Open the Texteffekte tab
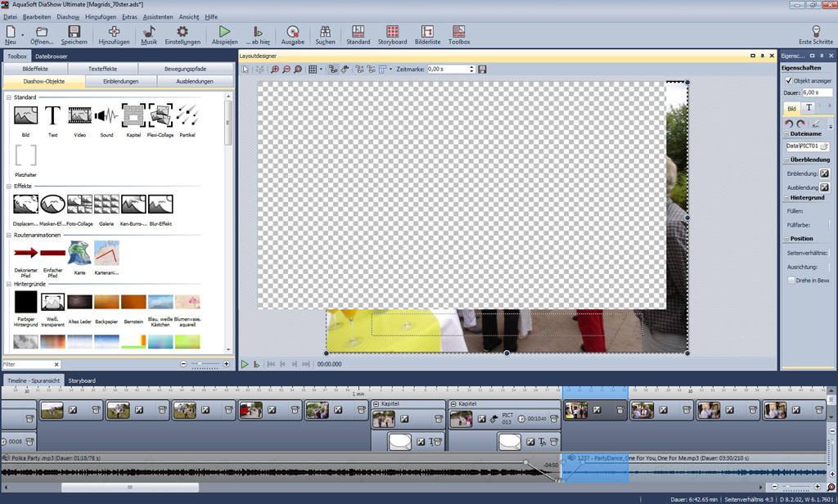Viewport: 838px width, 504px height. click(x=102, y=70)
